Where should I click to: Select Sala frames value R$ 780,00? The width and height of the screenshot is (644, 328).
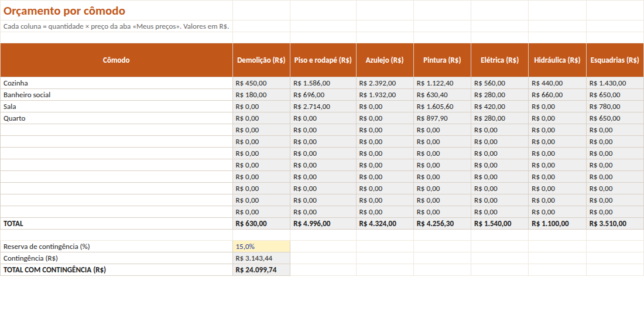[615, 107]
